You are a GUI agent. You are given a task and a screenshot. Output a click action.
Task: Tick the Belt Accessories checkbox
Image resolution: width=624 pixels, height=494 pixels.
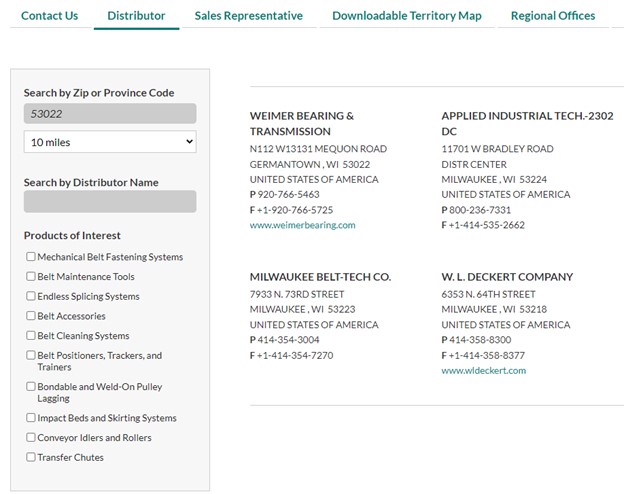(x=31, y=315)
